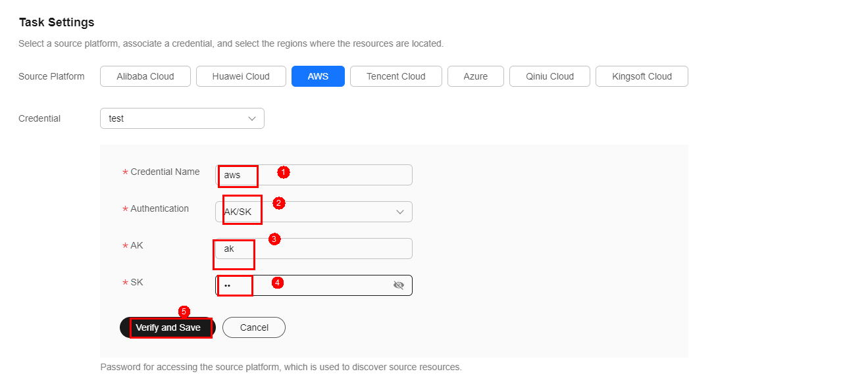Click the red step 1 marker
Viewport: 868px width, 382px height.
coord(283,172)
